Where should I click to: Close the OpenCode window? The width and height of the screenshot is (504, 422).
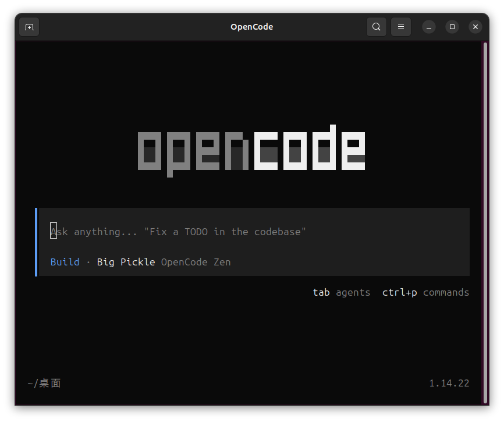tap(475, 27)
